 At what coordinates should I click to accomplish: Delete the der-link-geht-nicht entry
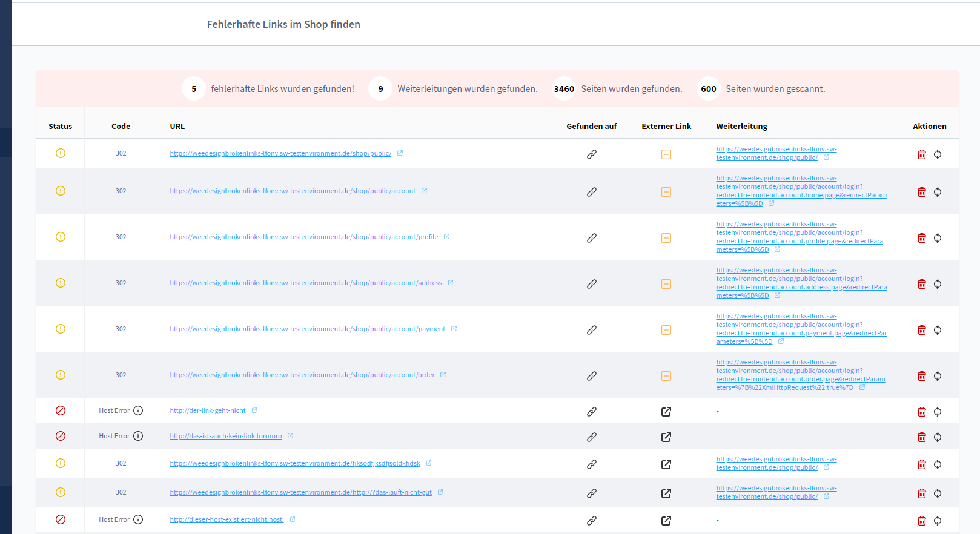(x=922, y=412)
